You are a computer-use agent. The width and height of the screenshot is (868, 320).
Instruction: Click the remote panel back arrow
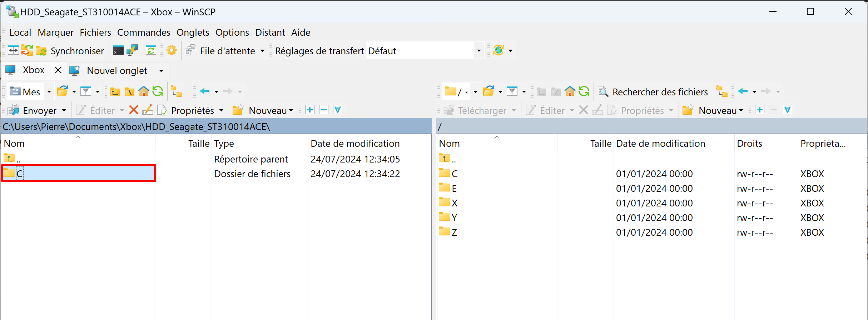pyautogui.click(x=743, y=91)
